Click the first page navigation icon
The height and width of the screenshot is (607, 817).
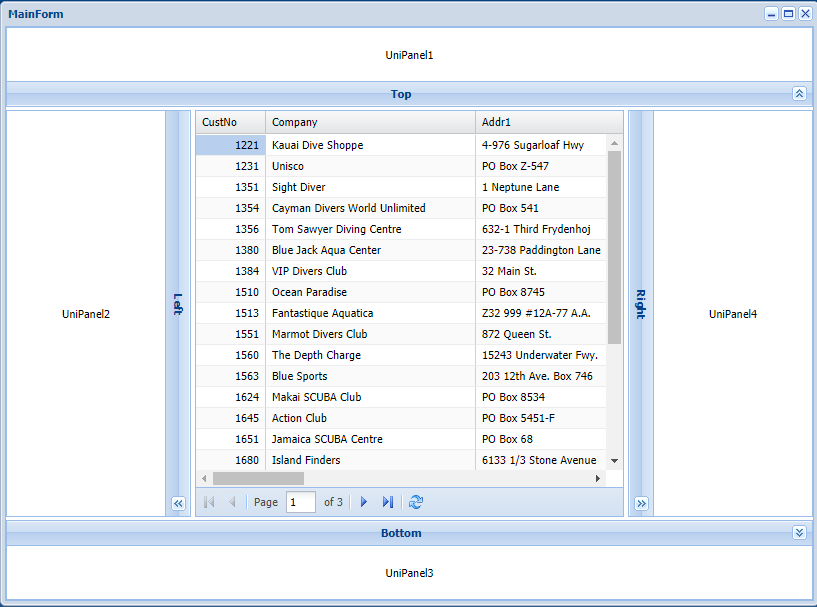[x=209, y=502]
